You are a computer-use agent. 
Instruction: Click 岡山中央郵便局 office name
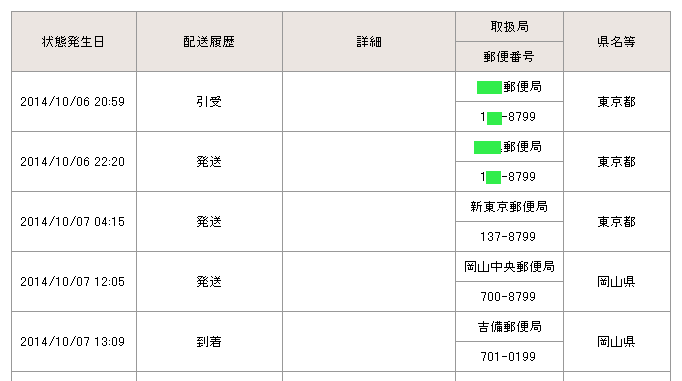(x=509, y=267)
